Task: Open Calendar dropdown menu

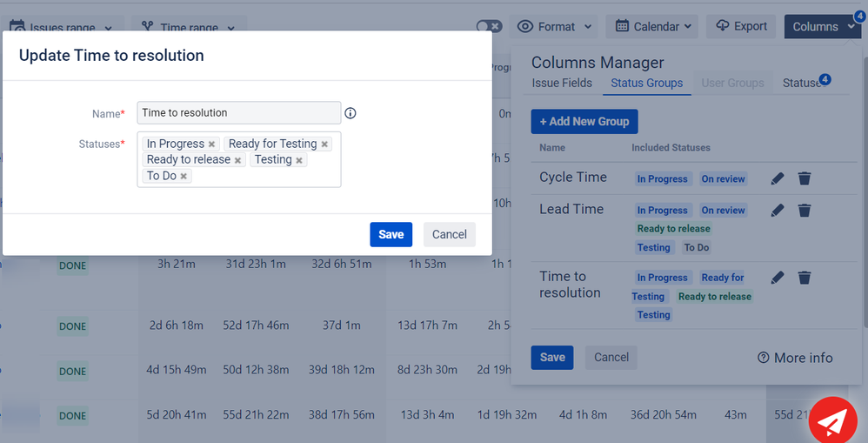Action: click(652, 27)
